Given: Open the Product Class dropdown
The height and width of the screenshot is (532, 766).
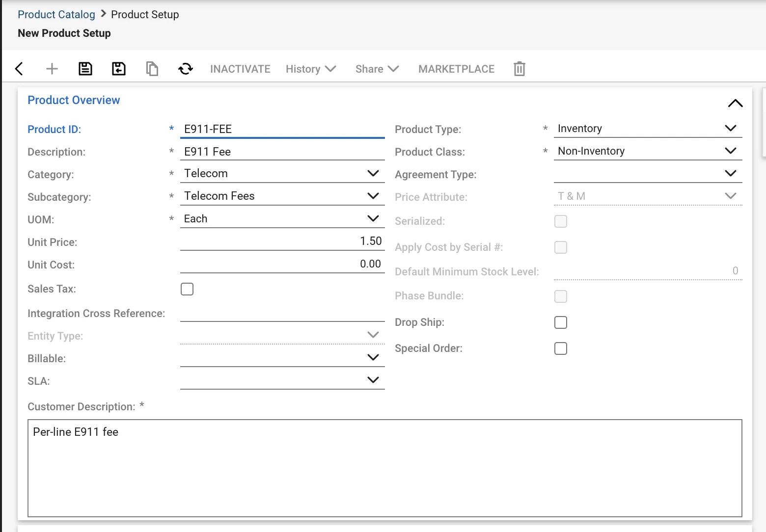Looking at the screenshot, I should click(x=648, y=151).
